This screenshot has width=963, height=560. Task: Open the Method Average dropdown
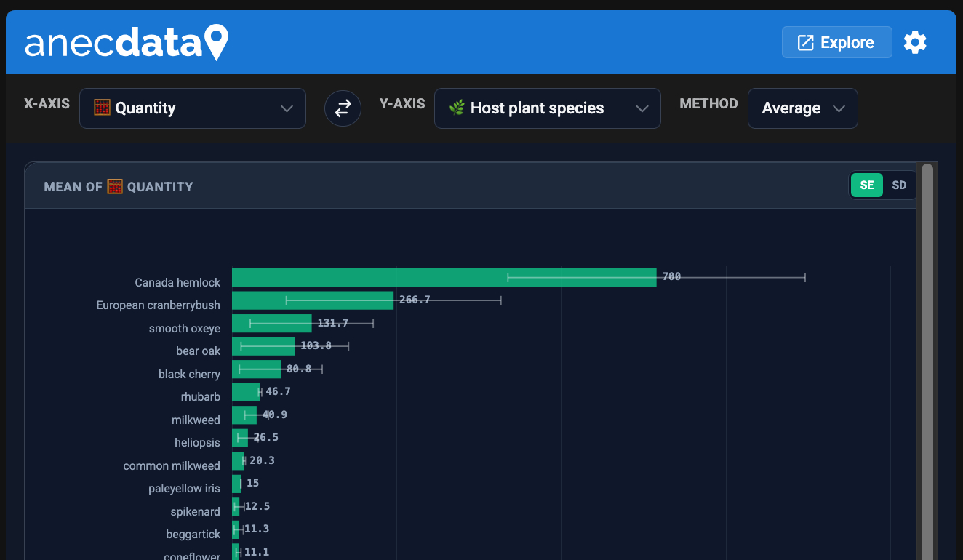(802, 108)
